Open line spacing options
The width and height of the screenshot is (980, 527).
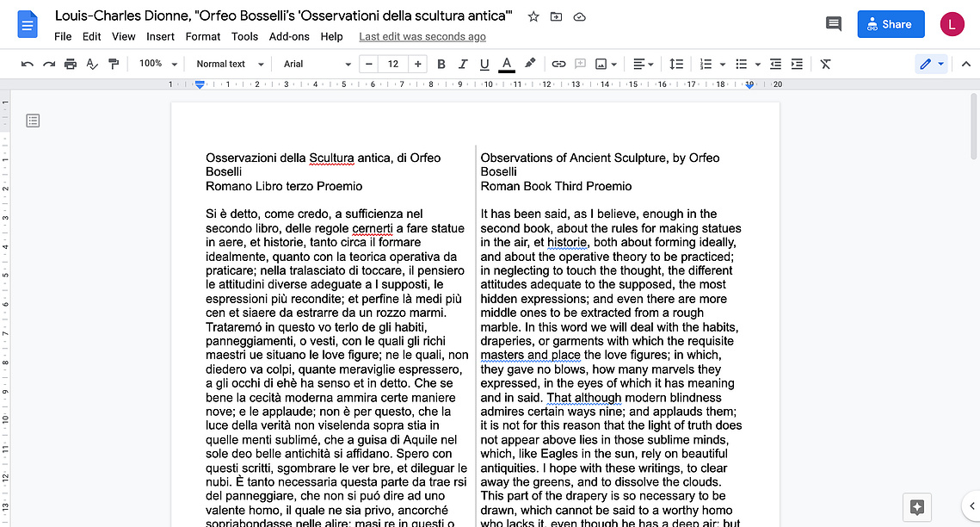pos(675,64)
